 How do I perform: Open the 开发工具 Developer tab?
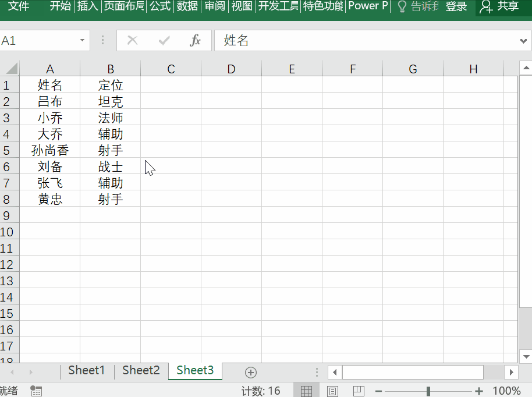[x=278, y=6]
